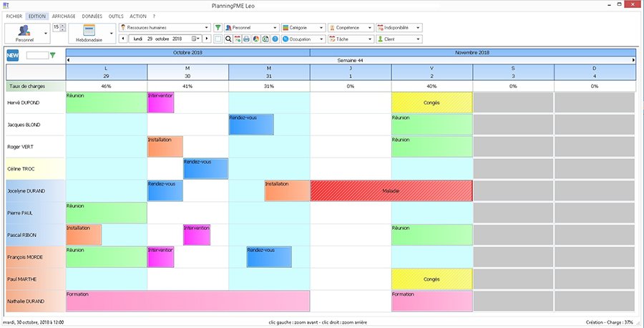
Task: Click the calendar add event icon
Action: (238, 39)
